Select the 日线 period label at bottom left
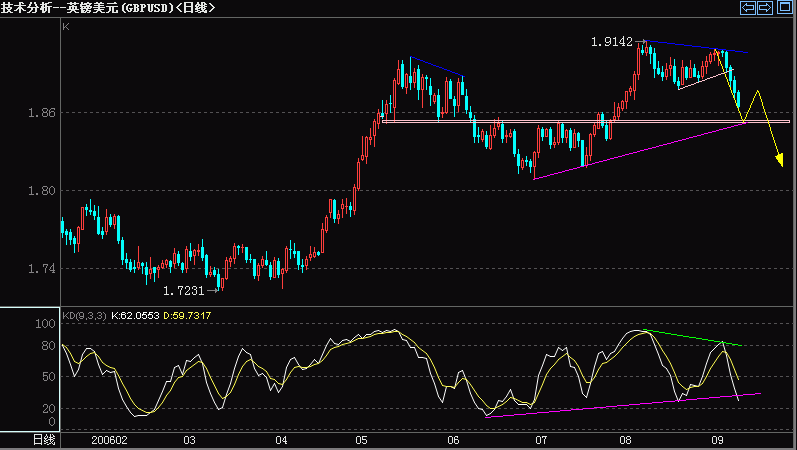 [x=44, y=440]
